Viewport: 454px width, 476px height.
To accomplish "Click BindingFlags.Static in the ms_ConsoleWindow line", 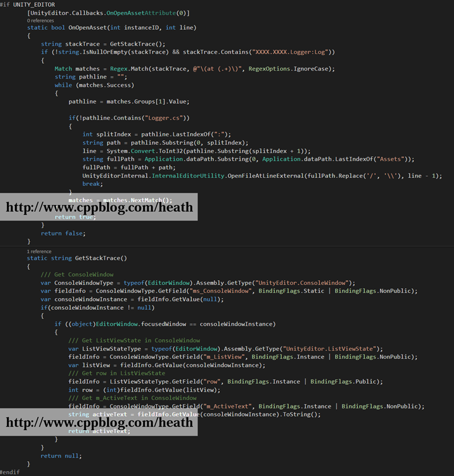I will [292, 291].
